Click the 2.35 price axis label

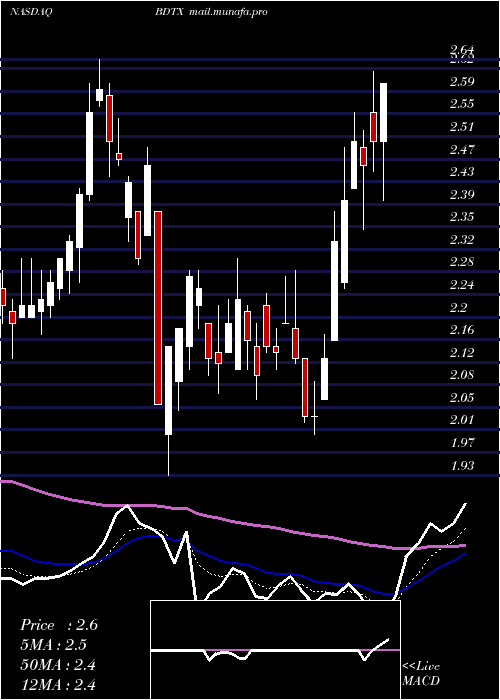[x=462, y=217]
